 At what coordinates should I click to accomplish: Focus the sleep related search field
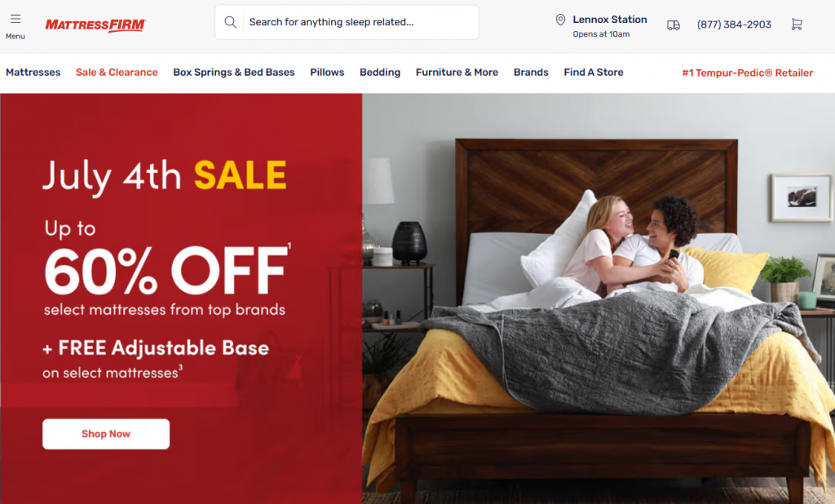(360, 22)
